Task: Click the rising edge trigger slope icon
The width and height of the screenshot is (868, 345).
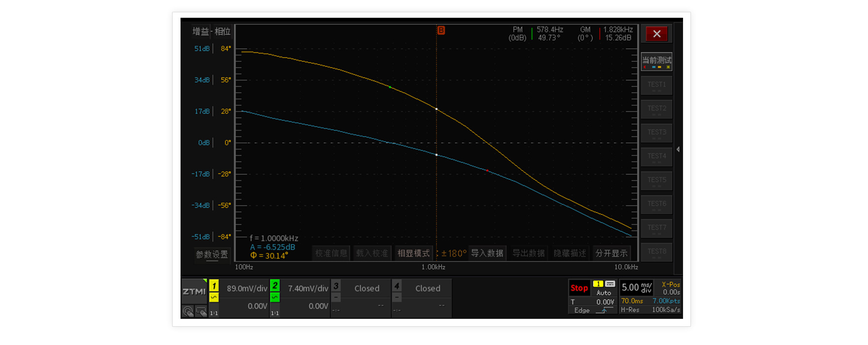Action: point(605,310)
